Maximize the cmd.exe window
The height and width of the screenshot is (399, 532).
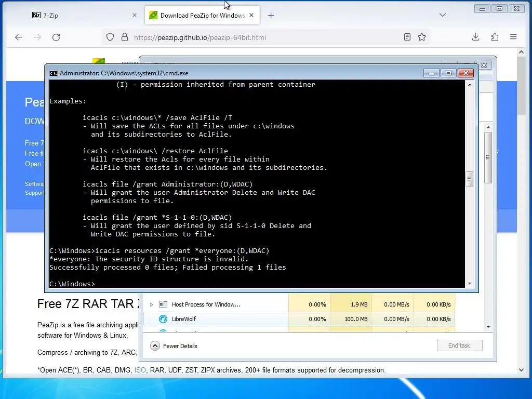pyautogui.click(x=448, y=73)
